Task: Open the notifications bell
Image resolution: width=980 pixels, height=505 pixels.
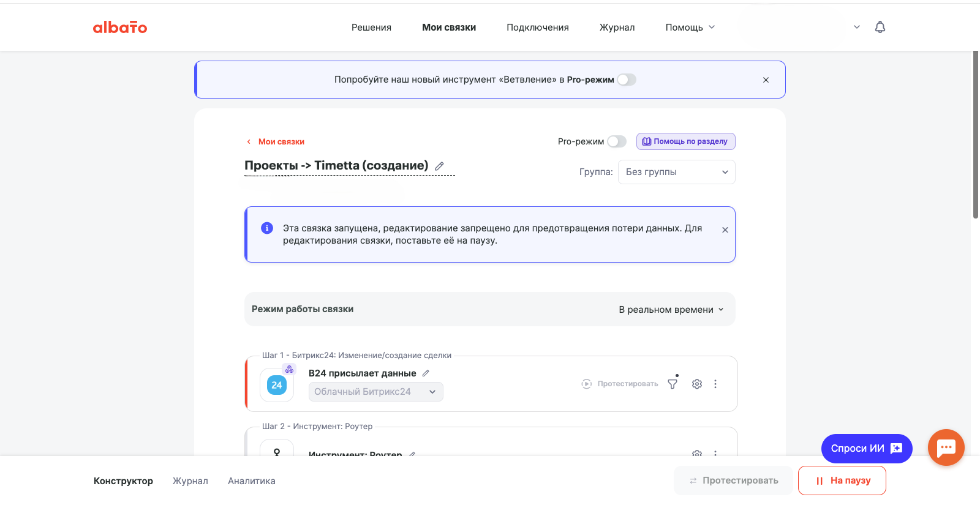Action: coord(880,27)
